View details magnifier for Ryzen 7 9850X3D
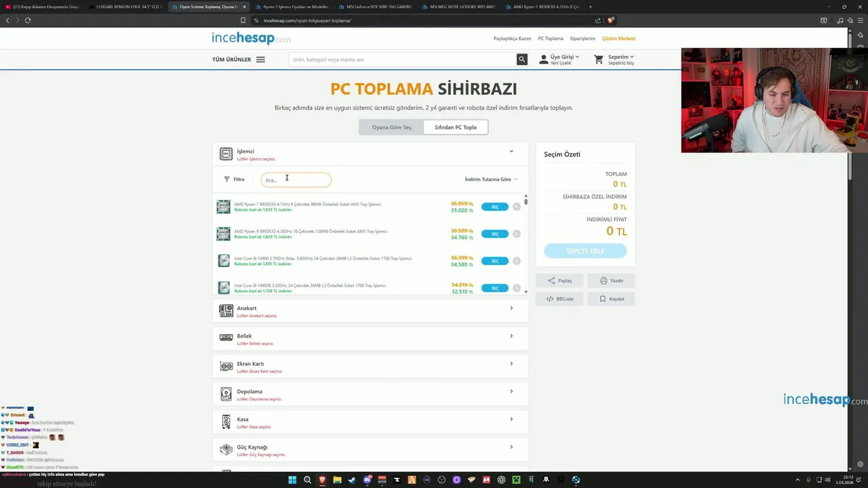Screen dimensions: 868x488 click(x=517, y=207)
